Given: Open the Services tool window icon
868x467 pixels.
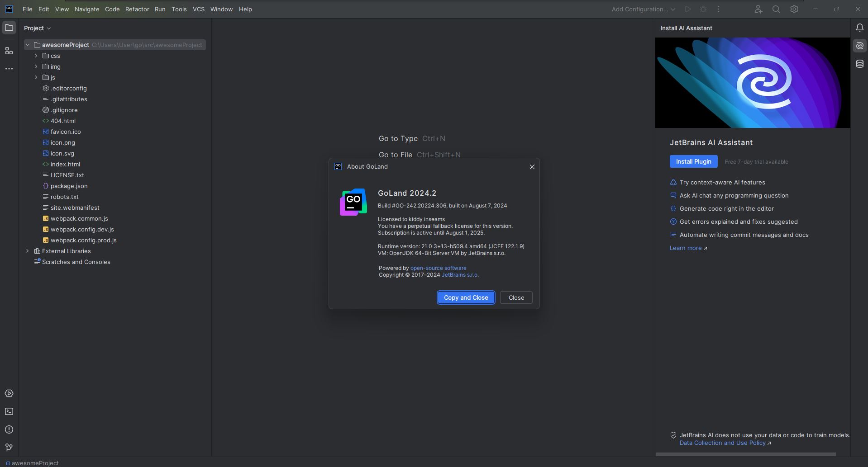Looking at the screenshot, I should point(9,393).
